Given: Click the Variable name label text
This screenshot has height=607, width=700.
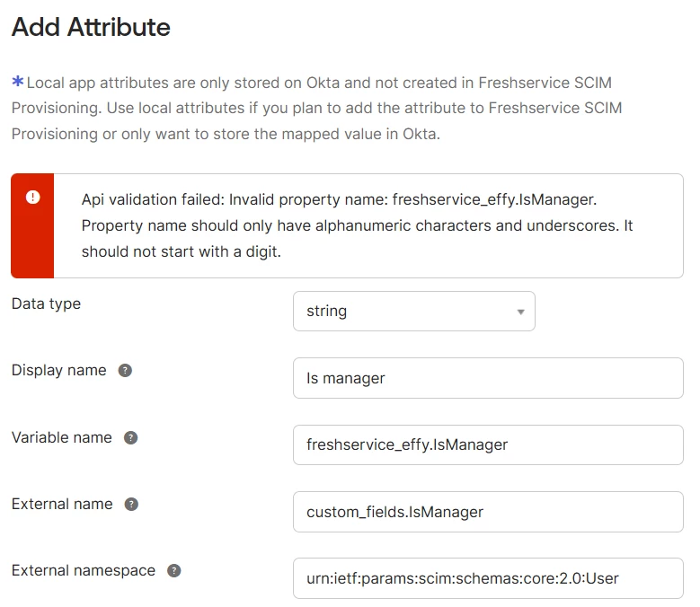Looking at the screenshot, I should pyautogui.click(x=62, y=437).
